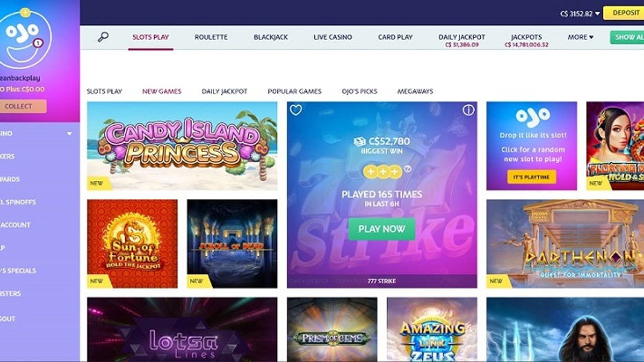Click the three plus coins icon
This screenshot has height=362, width=644.
click(x=382, y=171)
